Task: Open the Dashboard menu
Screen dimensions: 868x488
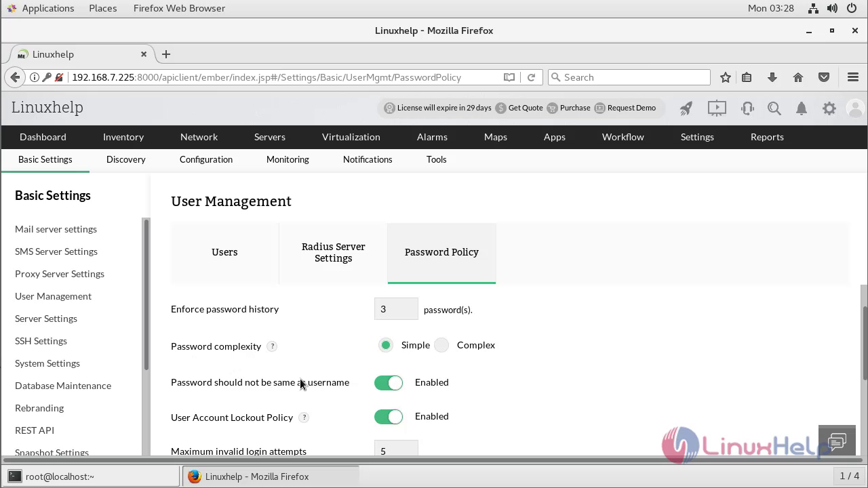Action: pos(43,137)
